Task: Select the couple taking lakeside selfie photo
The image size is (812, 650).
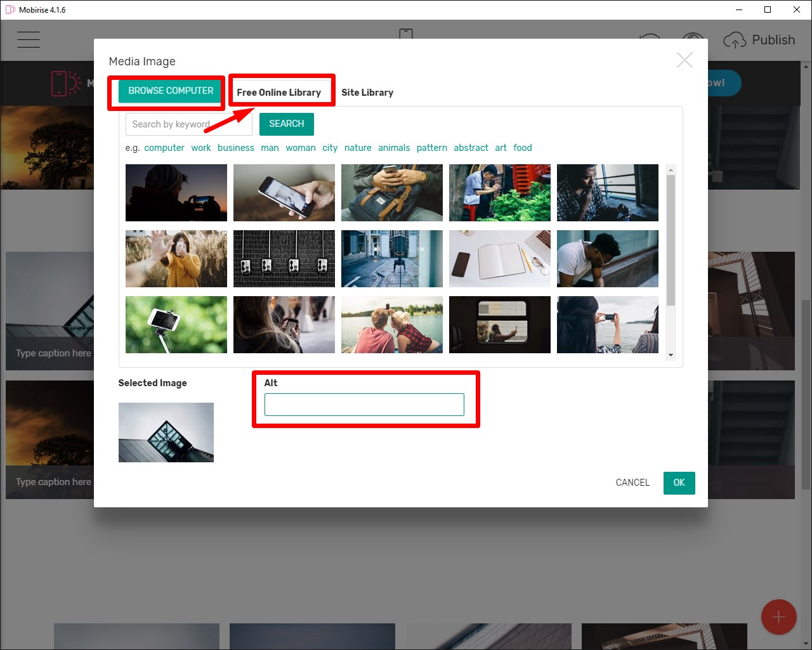Action: [391, 324]
